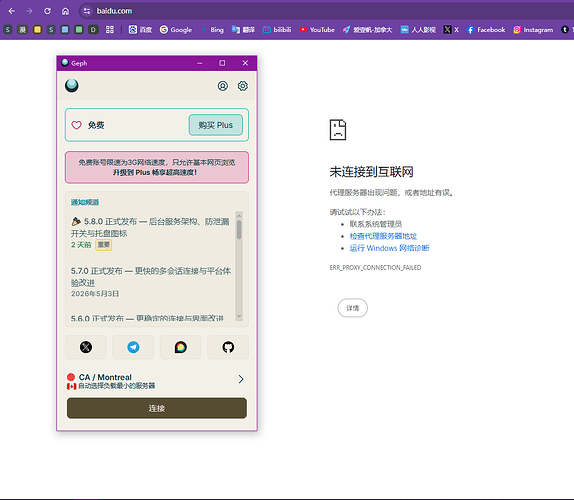Open the tab groups grid icon
This screenshot has width=574, height=500.
coord(109,30)
